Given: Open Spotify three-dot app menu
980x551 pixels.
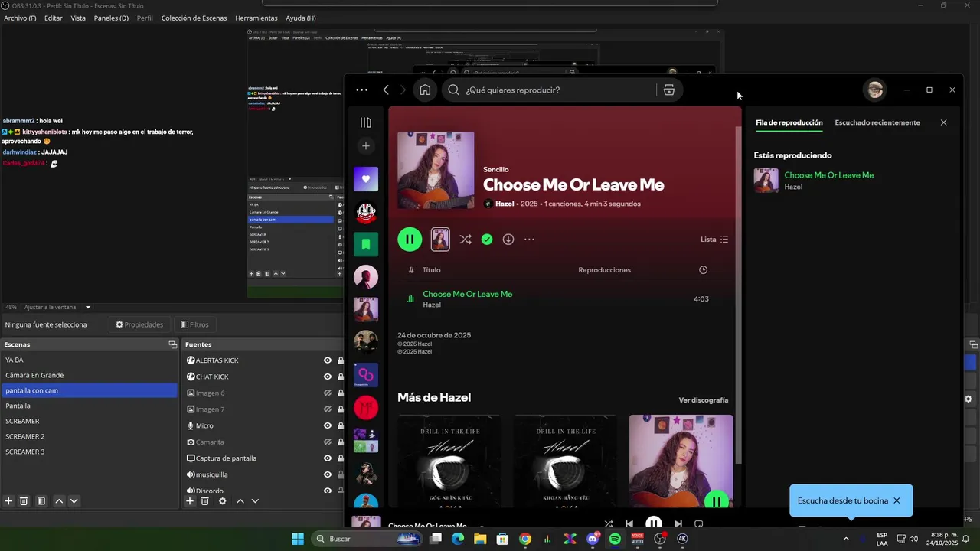Looking at the screenshot, I should point(362,90).
